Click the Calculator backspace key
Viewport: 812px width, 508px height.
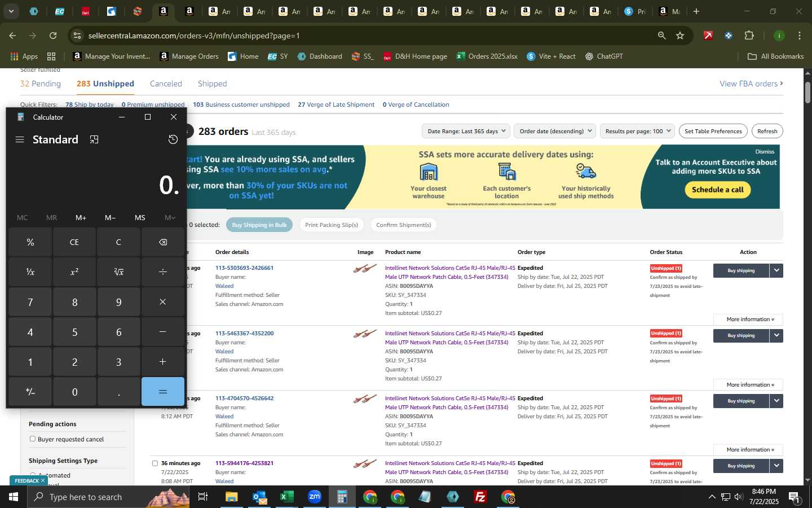[x=163, y=242]
